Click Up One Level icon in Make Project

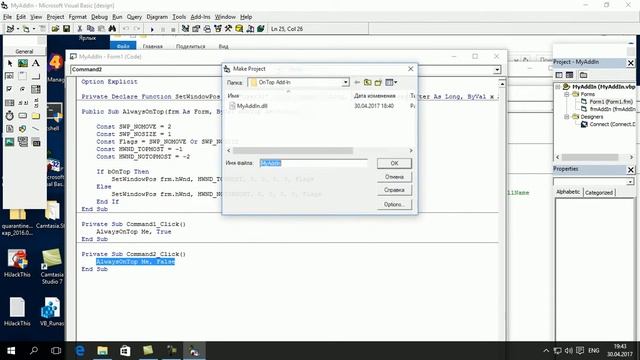[x=368, y=82]
